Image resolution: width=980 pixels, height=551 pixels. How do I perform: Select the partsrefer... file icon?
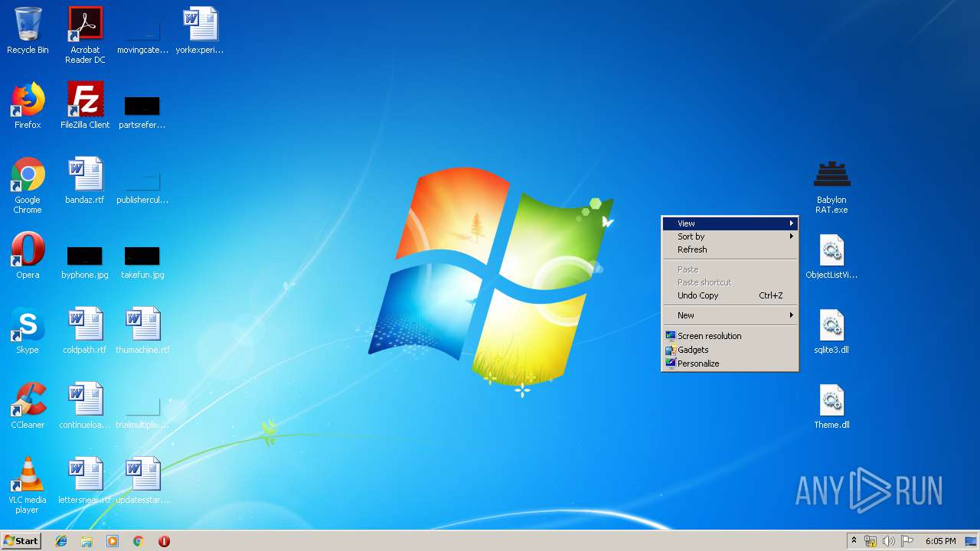coord(142,112)
